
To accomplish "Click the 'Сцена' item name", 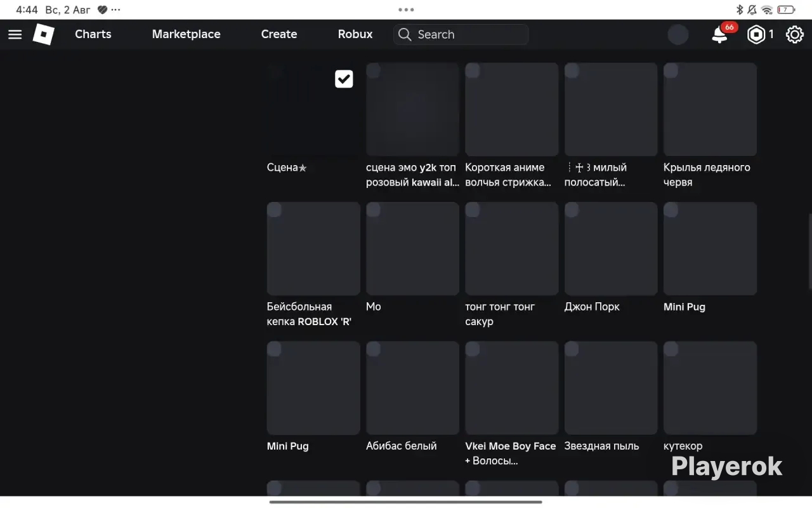I will click(287, 168).
